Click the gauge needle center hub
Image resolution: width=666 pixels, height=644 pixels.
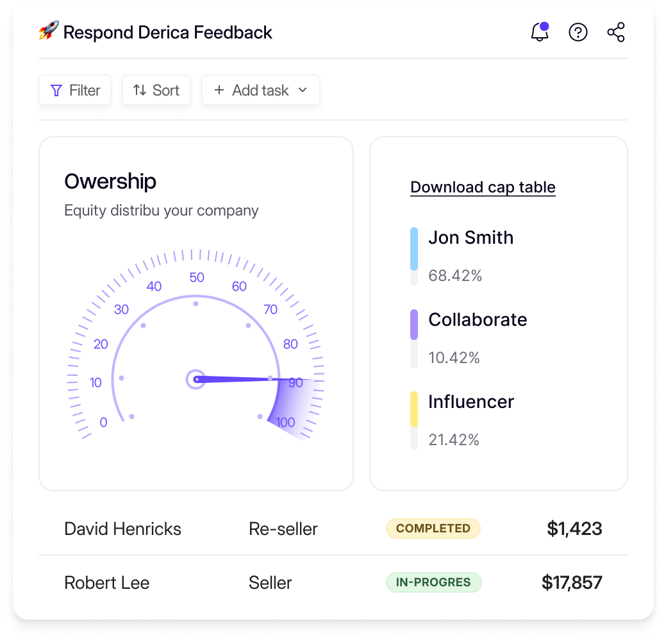[x=196, y=379]
